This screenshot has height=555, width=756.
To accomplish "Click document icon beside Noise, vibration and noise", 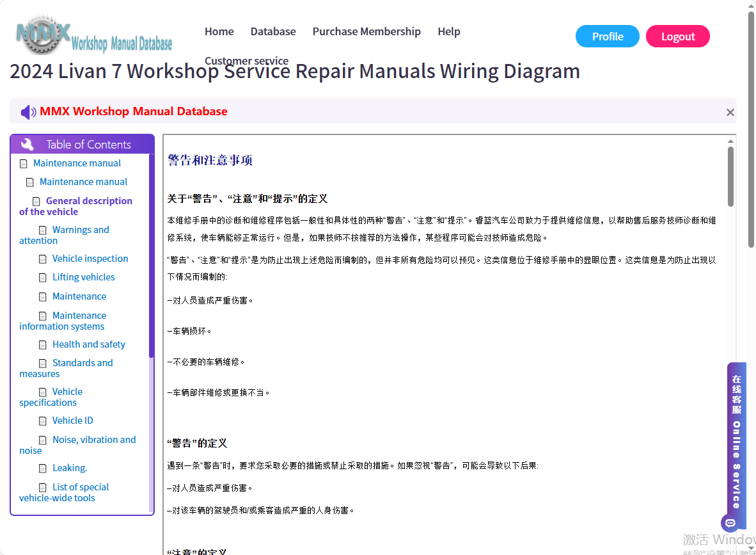I will point(42,440).
